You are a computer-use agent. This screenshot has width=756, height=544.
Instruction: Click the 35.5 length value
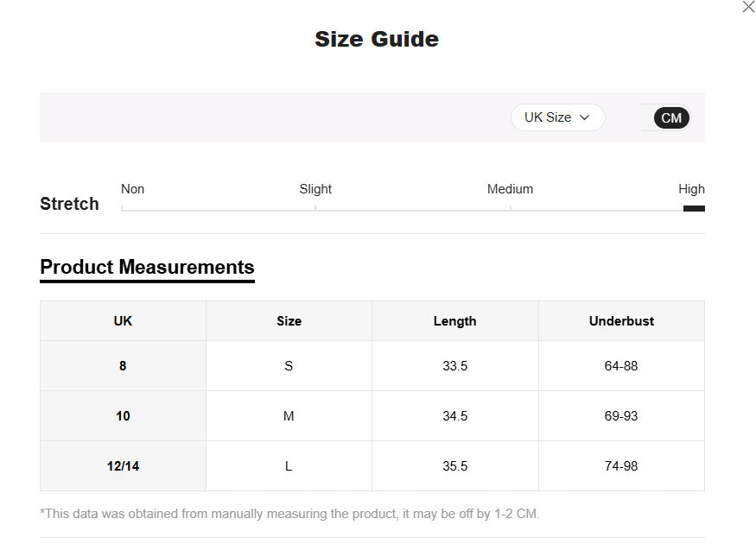454,466
